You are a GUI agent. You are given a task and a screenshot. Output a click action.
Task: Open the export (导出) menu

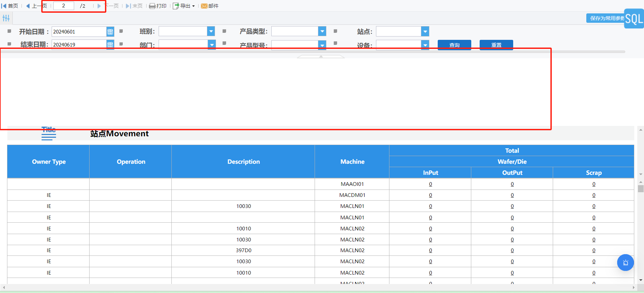coord(184,6)
